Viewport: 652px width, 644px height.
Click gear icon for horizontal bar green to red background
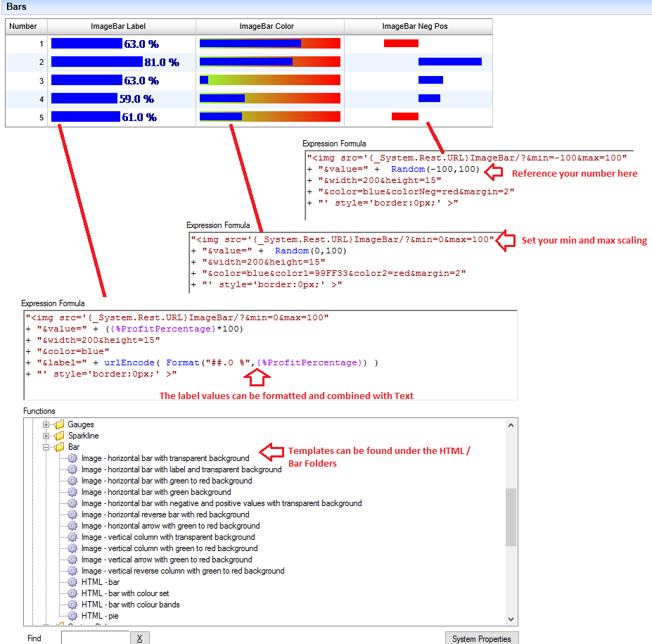pos(72,481)
